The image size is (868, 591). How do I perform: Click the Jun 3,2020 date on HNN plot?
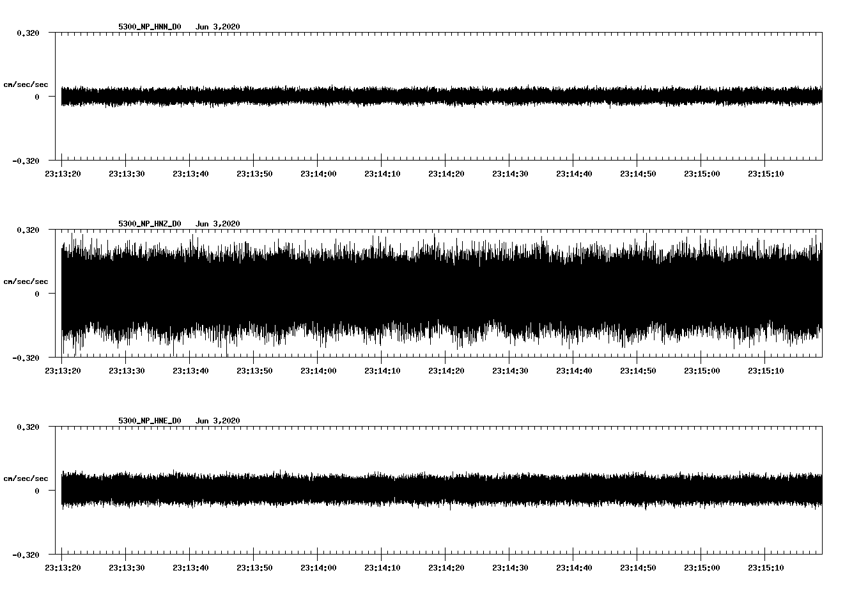pyautogui.click(x=218, y=26)
